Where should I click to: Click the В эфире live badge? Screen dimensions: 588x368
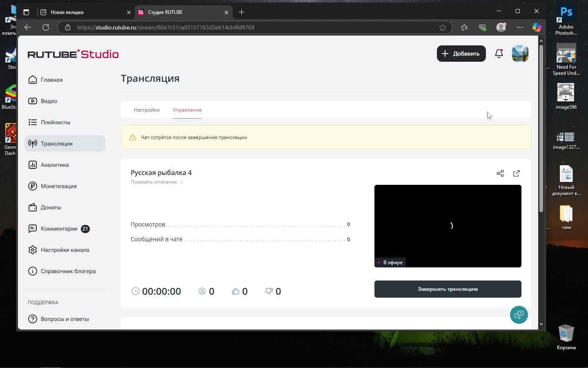(x=390, y=263)
